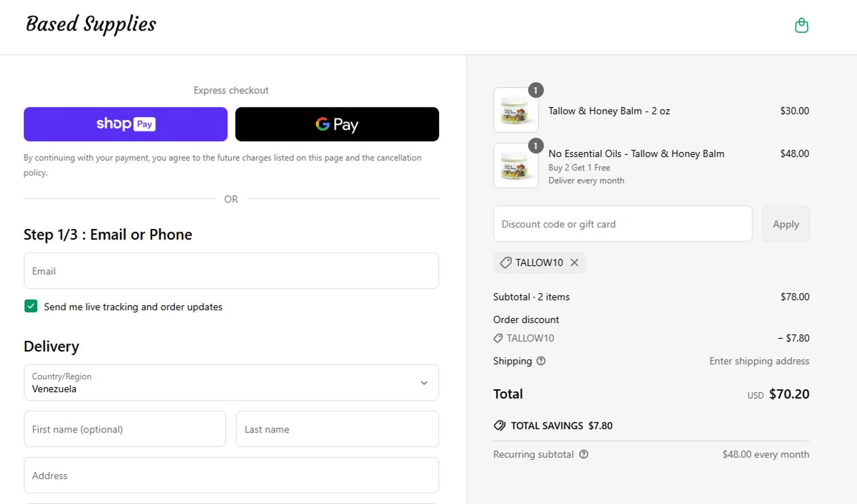
Task: Click the Delivery heading
Action: [51, 346]
